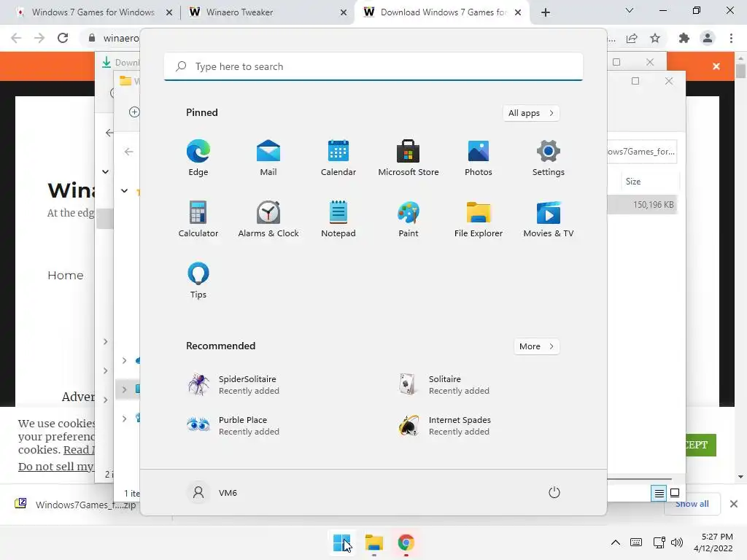Click the Explorer search box ows7Games_for
This screenshot has height=560, width=747.
pos(642,152)
